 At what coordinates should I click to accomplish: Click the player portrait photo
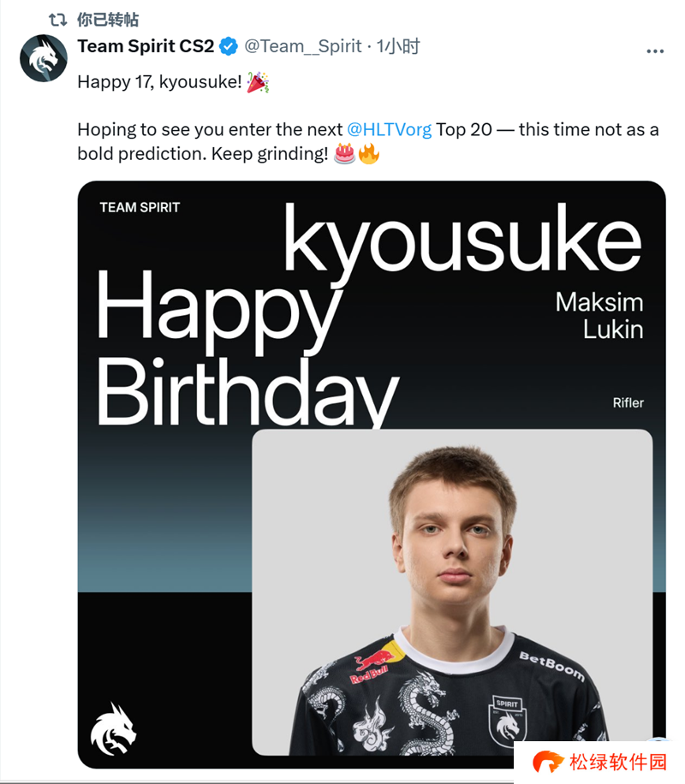click(452, 591)
